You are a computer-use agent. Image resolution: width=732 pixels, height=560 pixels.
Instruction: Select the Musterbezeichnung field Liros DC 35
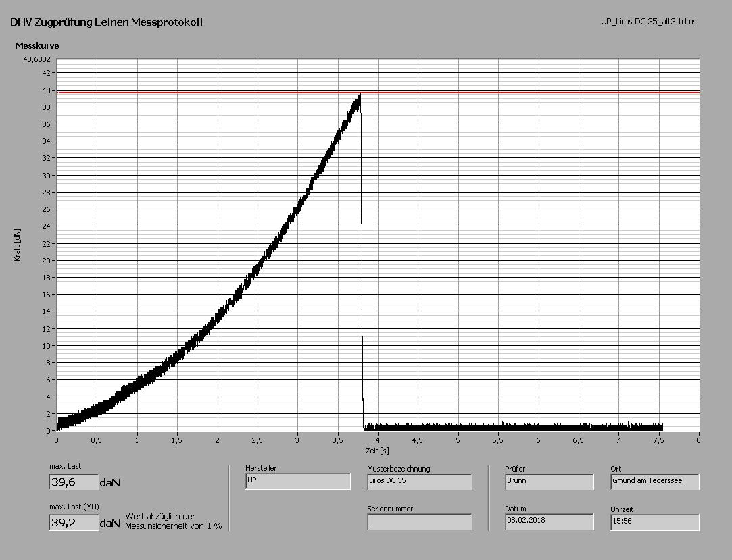tap(419, 482)
